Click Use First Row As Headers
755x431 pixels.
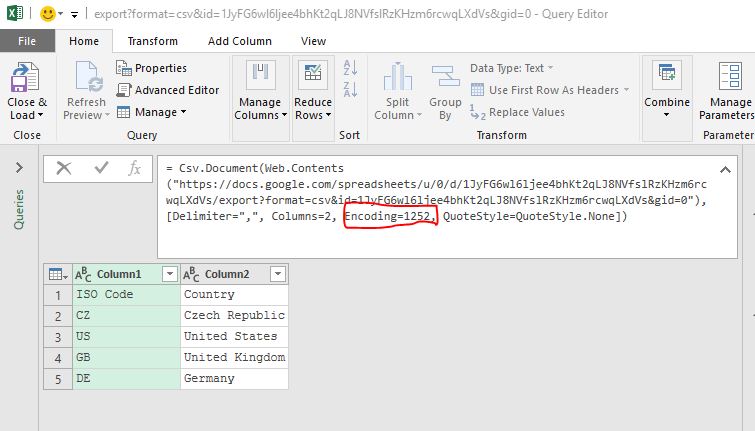(x=545, y=90)
